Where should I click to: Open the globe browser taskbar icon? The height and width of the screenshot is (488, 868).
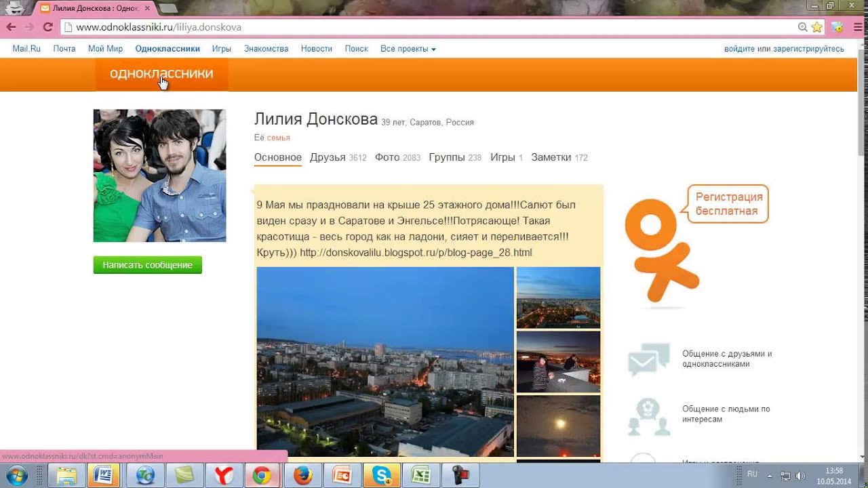point(145,476)
